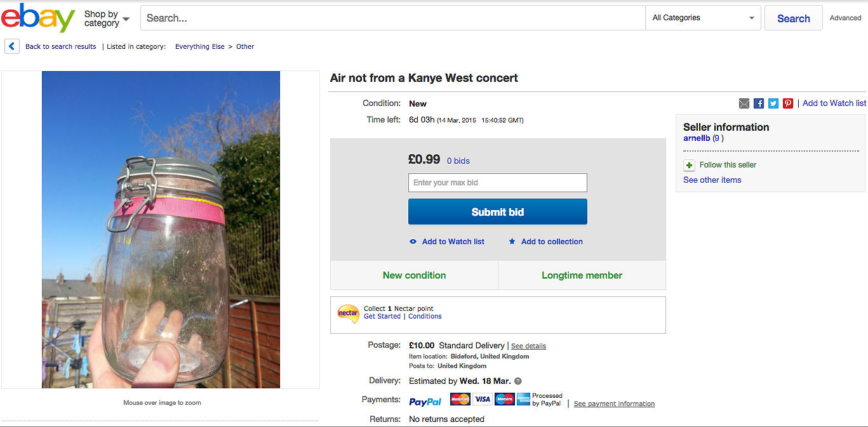Select the New condition tab
The width and height of the screenshot is (868, 427).
tap(413, 275)
